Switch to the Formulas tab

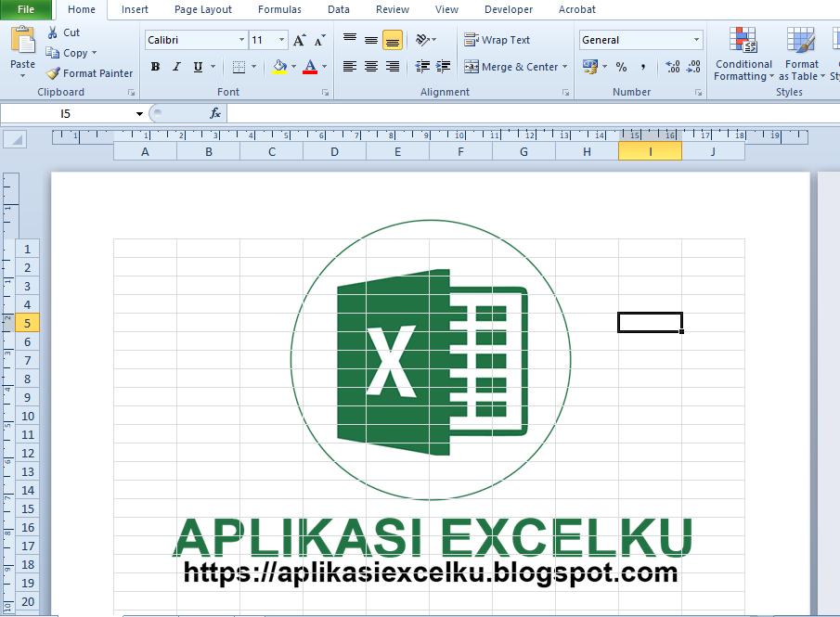pyautogui.click(x=279, y=9)
